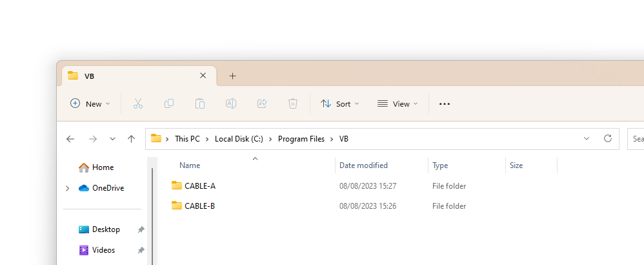Select the CABLE-A folder name

200,186
